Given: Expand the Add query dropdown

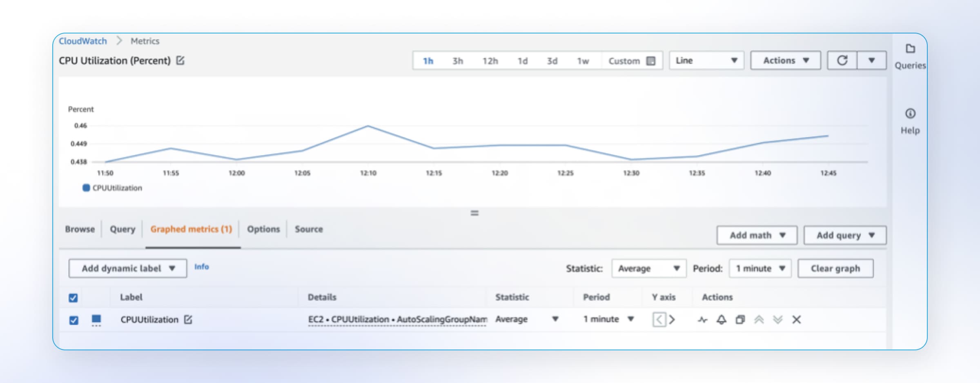Looking at the screenshot, I should tap(845, 235).
